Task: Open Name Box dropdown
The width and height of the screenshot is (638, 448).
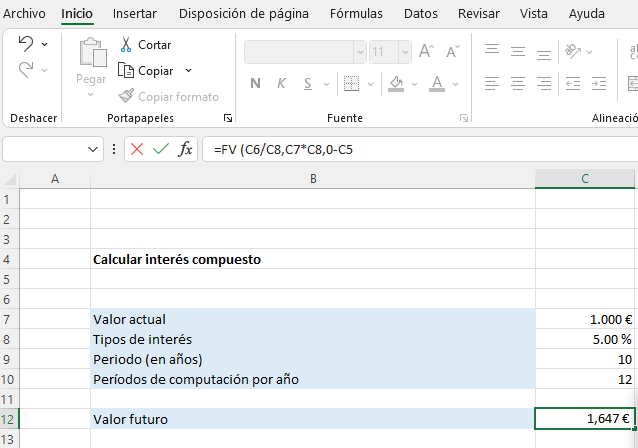Action: (x=93, y=149)
